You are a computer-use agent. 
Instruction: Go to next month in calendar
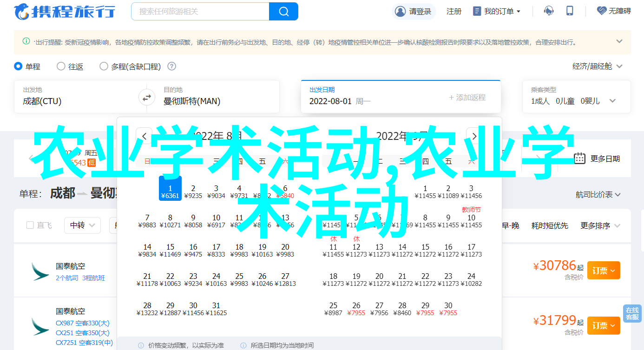point(474,136)
